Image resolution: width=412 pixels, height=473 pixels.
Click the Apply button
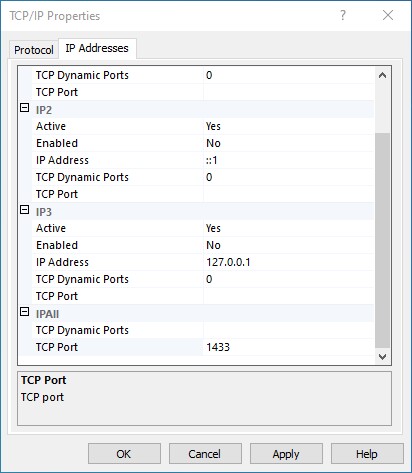[286, 454]
